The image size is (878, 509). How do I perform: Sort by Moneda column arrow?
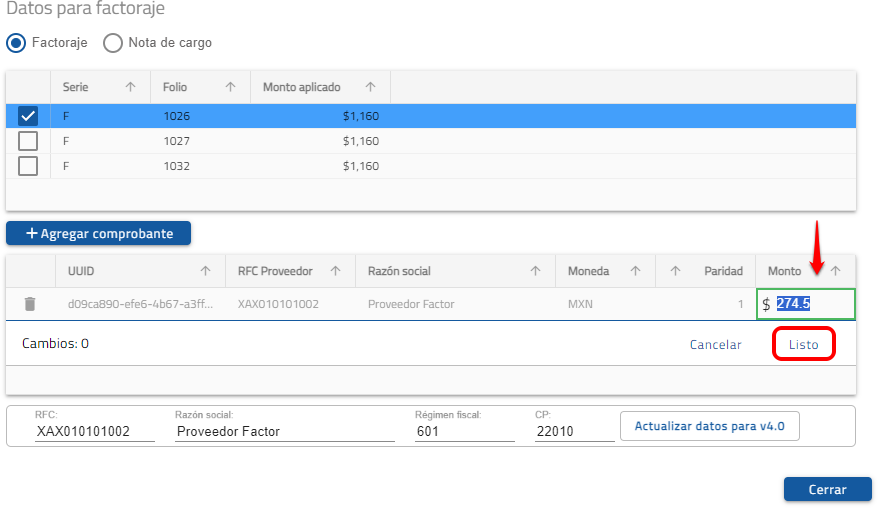tap(635, 271)
